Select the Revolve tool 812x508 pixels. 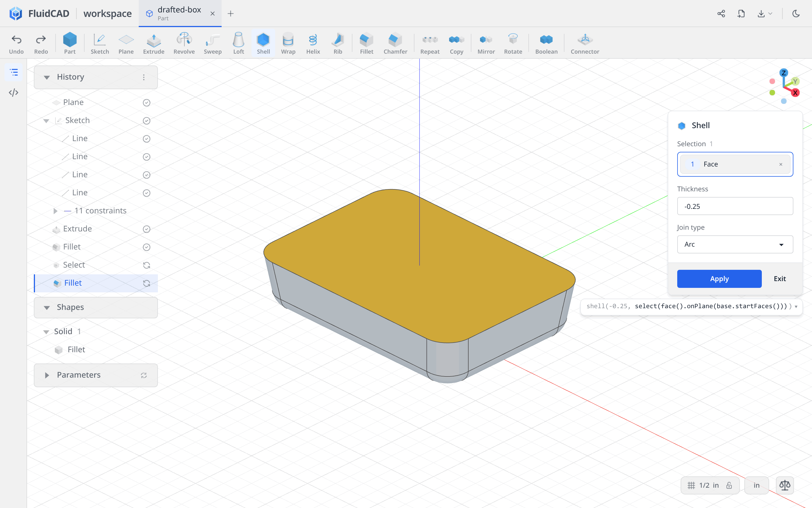click(x=184, y=43)
